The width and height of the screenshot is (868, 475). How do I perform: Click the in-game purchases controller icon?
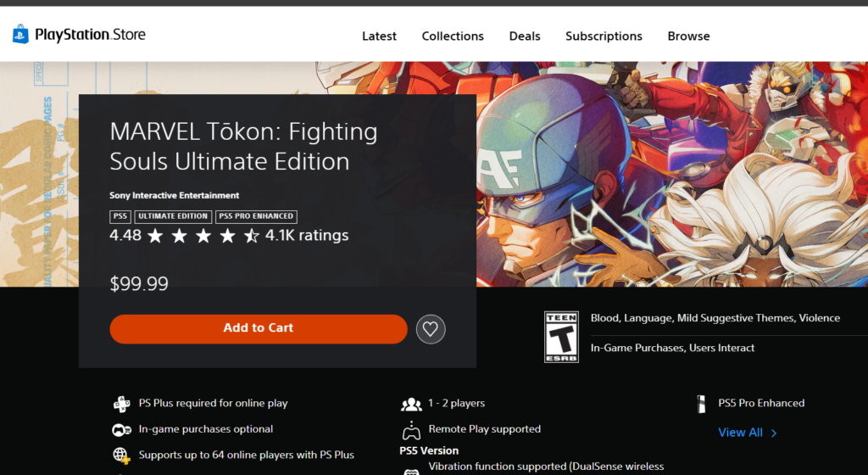121,429
